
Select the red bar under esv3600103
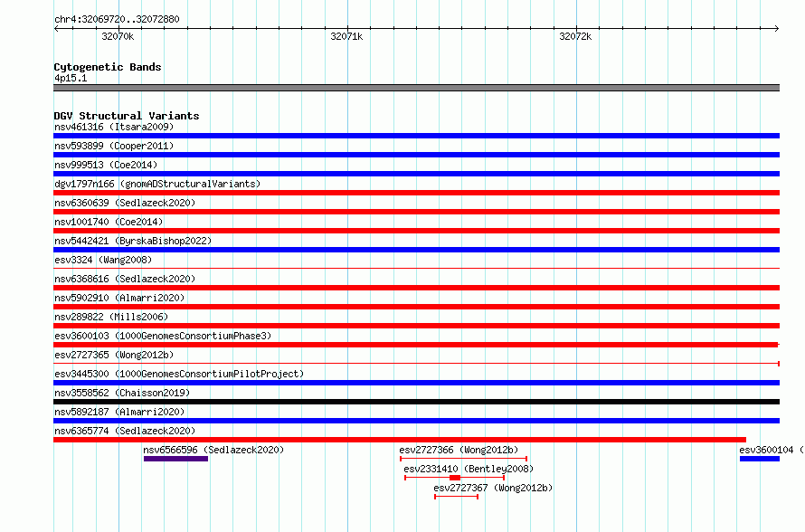[x=416, y=345]
